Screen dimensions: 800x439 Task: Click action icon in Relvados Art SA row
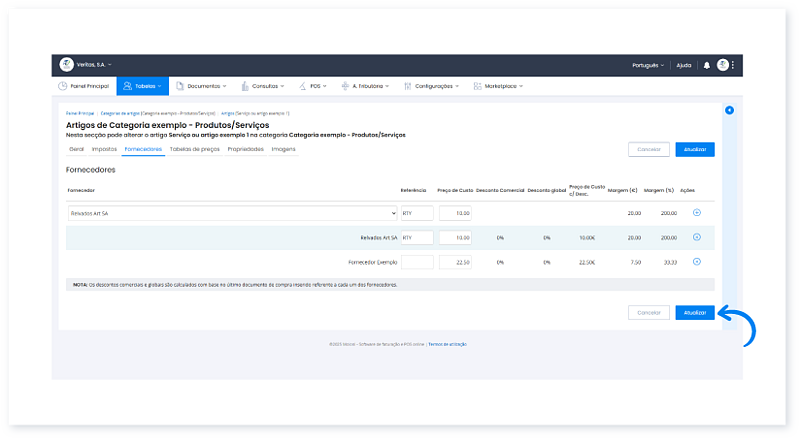pyautogui.click(x=697, y=237)
